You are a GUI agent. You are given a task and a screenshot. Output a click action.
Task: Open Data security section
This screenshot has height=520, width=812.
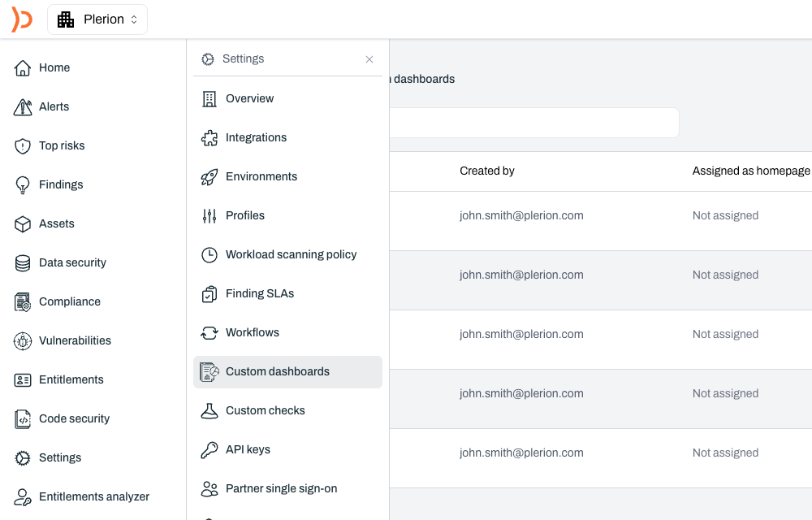point(72,263)
